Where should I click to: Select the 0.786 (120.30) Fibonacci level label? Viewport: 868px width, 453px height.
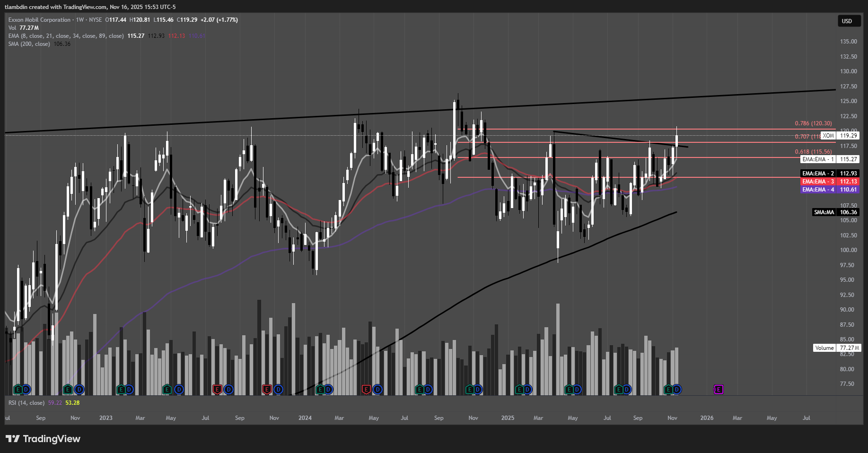[813, 123]
